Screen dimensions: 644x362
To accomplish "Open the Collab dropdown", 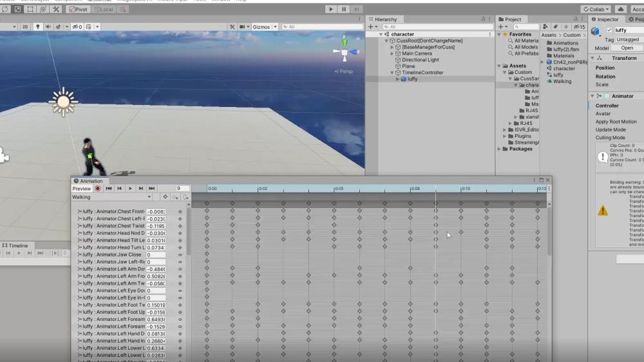I will coord(596,9).
